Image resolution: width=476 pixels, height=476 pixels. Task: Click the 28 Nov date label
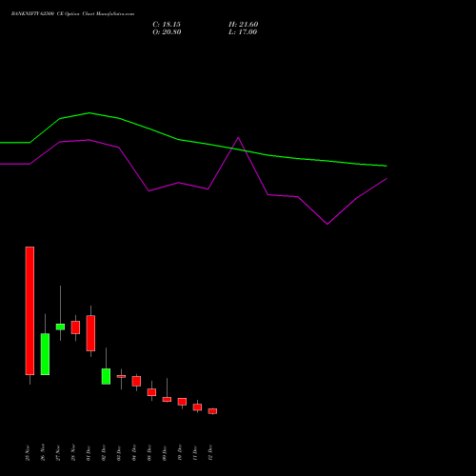(x=73, y=453)
